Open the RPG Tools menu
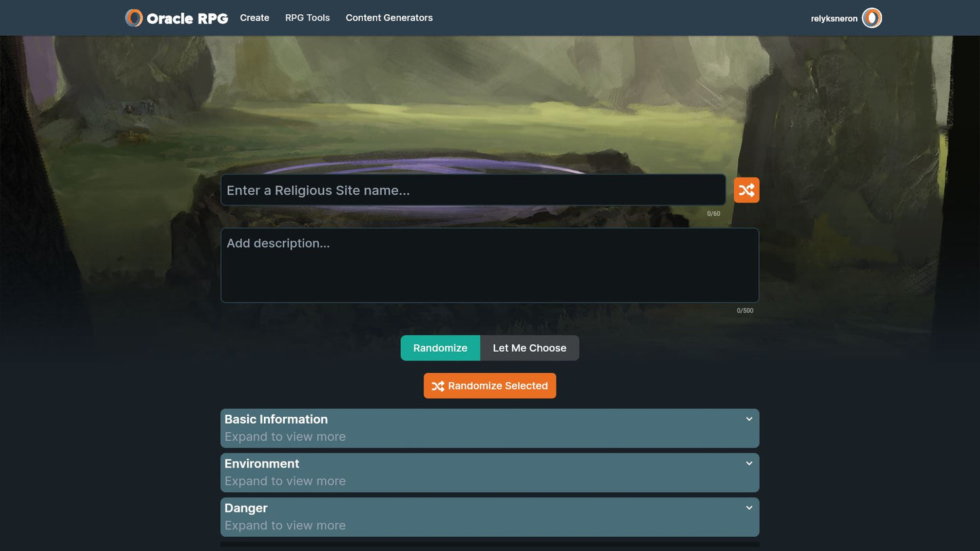 307,18
